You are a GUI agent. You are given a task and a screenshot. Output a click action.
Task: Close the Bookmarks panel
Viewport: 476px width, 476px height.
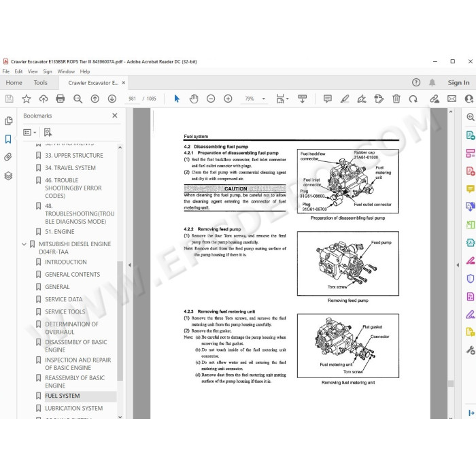coord(115,116)
